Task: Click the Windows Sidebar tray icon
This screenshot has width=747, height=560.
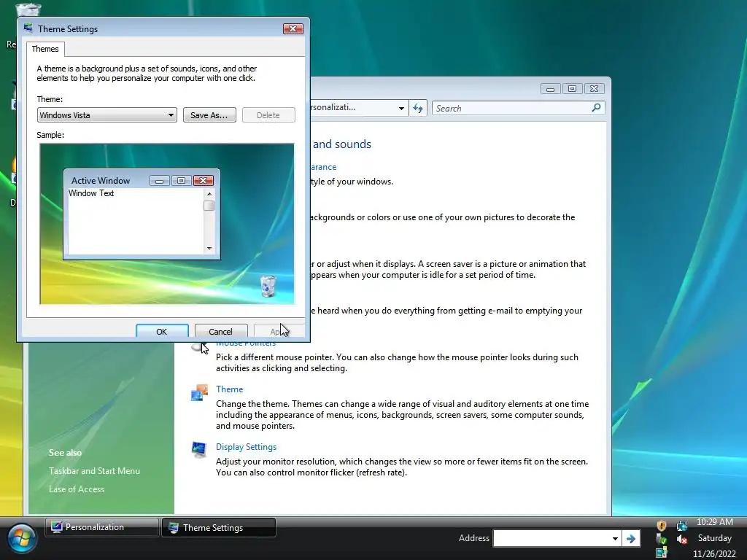Action: tap(661, 553)
